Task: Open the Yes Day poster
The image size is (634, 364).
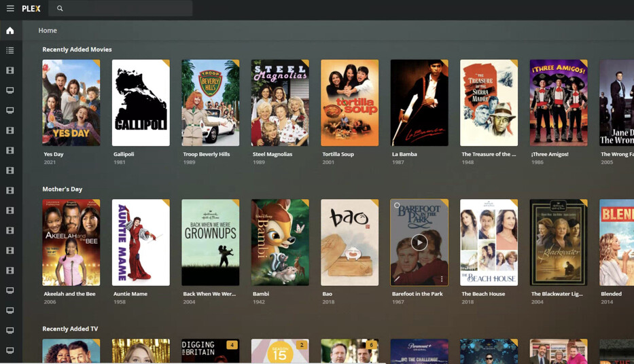Action: pyautogui.click(x=71, y=103)
